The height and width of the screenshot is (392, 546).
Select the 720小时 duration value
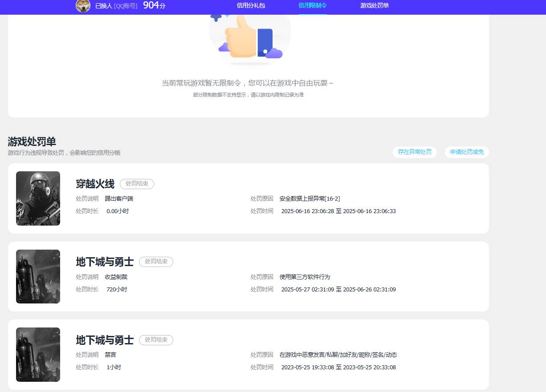(117, 289)
